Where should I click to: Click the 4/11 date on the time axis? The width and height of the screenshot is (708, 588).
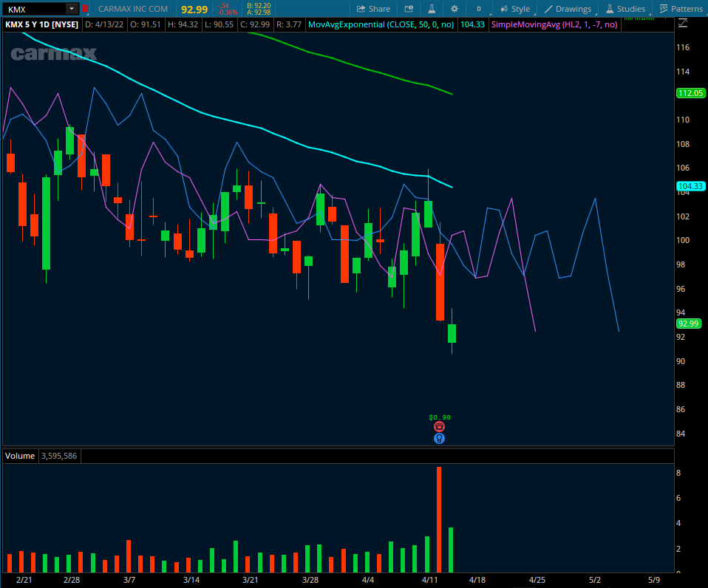pos(430,580)
